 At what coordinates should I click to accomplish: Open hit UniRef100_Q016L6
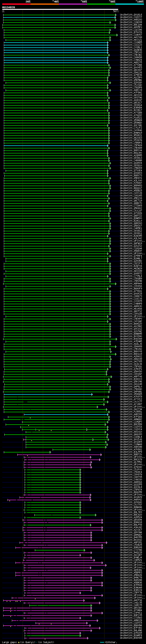pos(131,15)
